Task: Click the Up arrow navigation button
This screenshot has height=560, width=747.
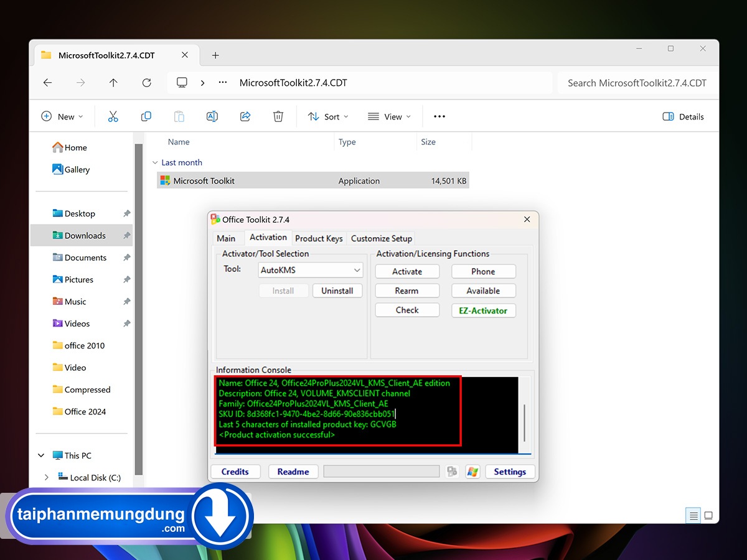Action: coord(113,83)
